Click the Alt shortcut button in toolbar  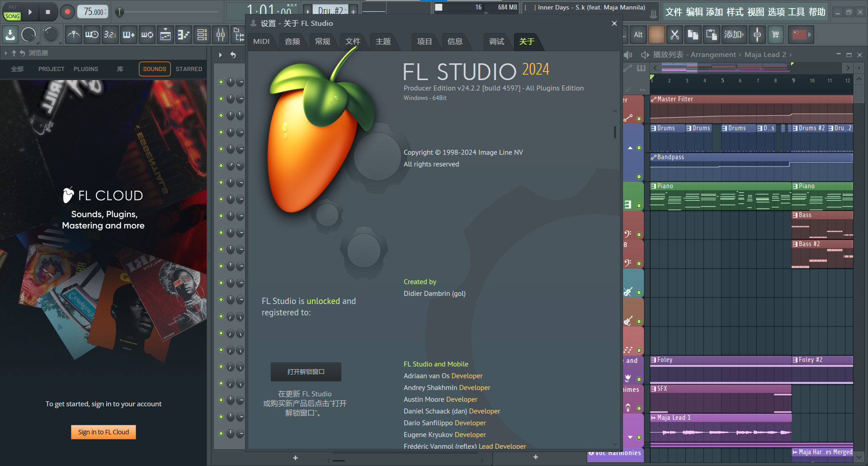point(638,34)
